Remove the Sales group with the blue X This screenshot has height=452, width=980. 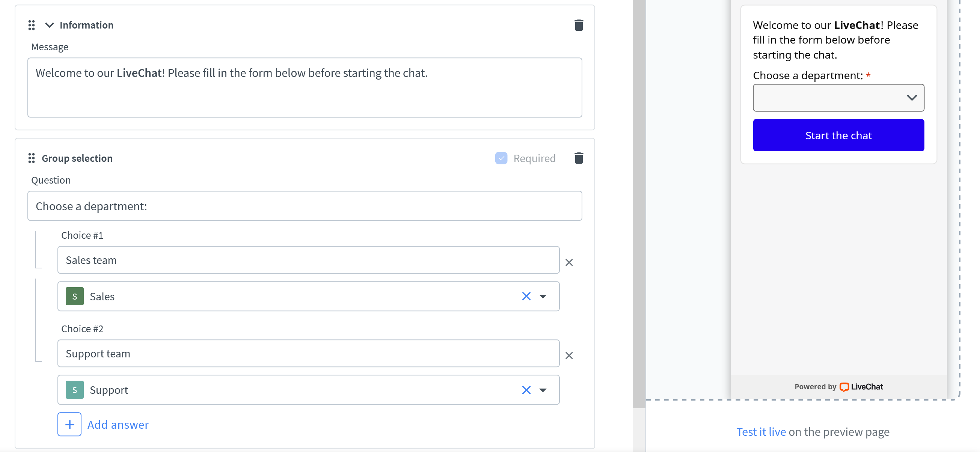coord(526,296)
